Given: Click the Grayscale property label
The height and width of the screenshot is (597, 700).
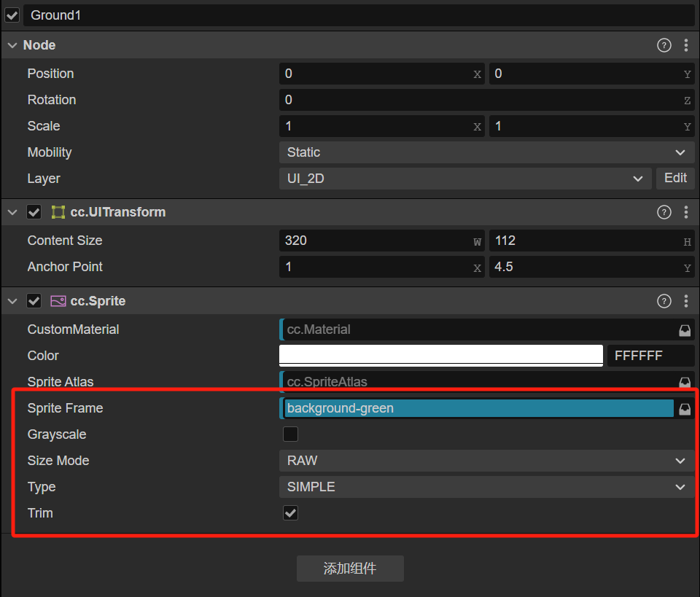Looking at the screenshot, I should [x=57, y=434].
